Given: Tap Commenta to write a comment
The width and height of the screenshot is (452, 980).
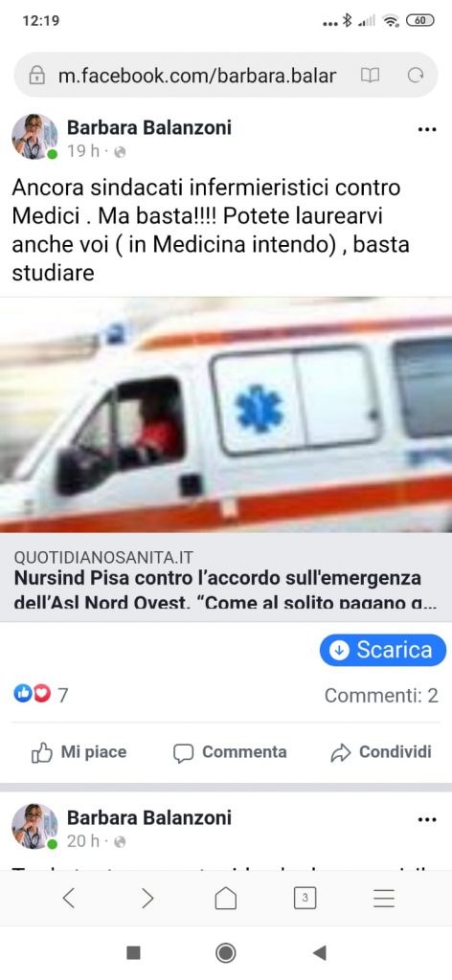Looking at the screenshot, I should click(230, 752).
